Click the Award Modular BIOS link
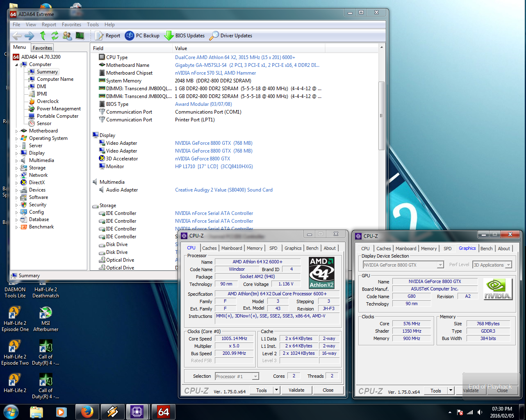Image resolution: width=526 pixels, height=420 pixels. pos(203,104)
